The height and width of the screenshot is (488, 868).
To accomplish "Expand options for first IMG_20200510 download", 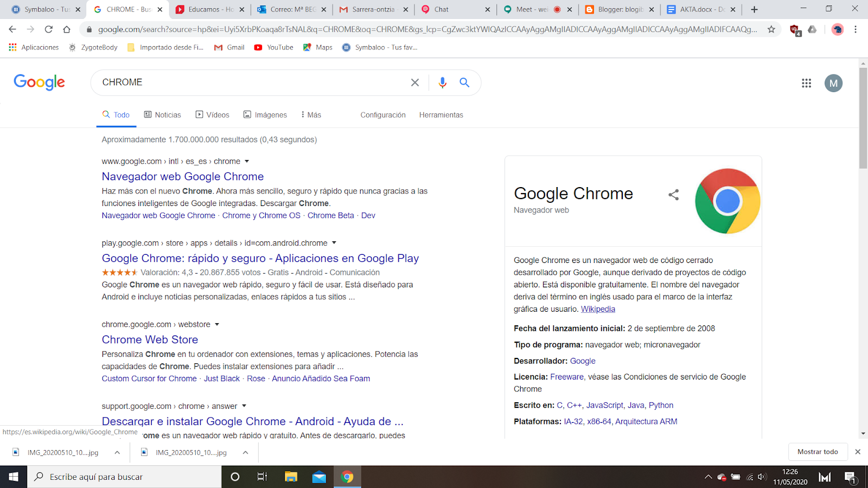I will (117, 452).
